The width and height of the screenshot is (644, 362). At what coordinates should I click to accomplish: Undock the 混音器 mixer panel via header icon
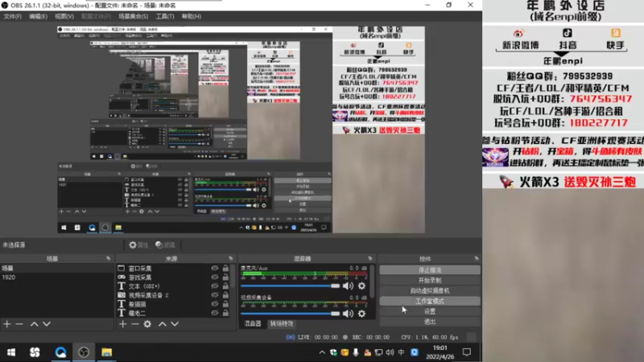click(x=370, y=258)
